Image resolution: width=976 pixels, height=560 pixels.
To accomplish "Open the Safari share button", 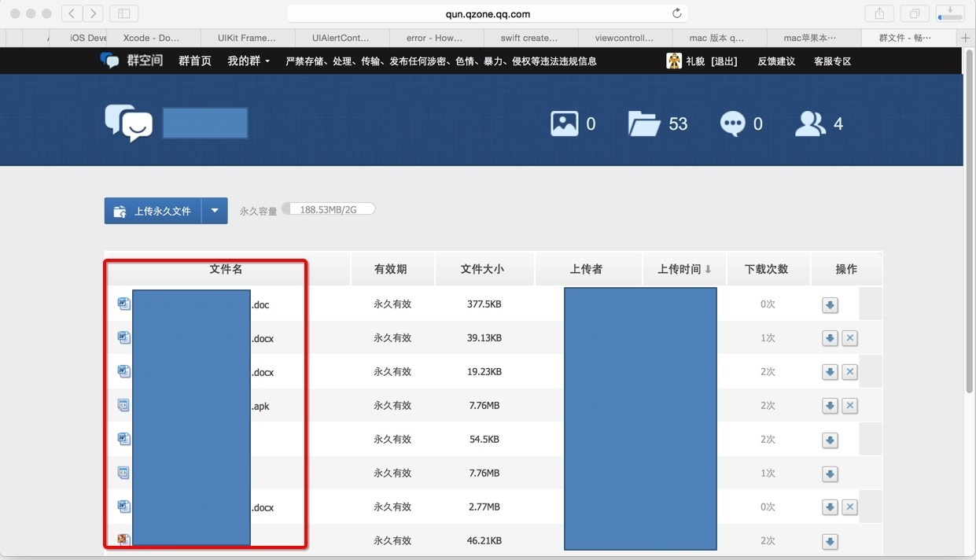I will click(x=879, y=13).
